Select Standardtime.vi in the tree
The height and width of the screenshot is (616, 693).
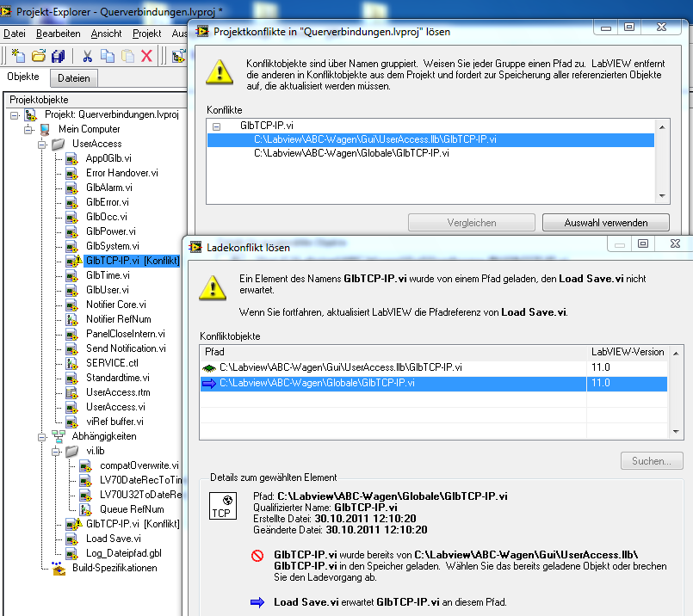(x=118, y=378)
